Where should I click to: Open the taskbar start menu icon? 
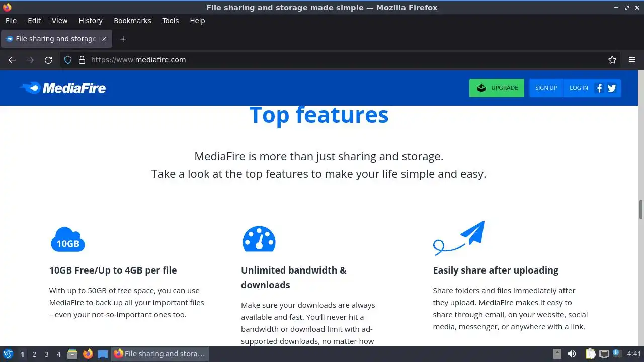[8, 354]
